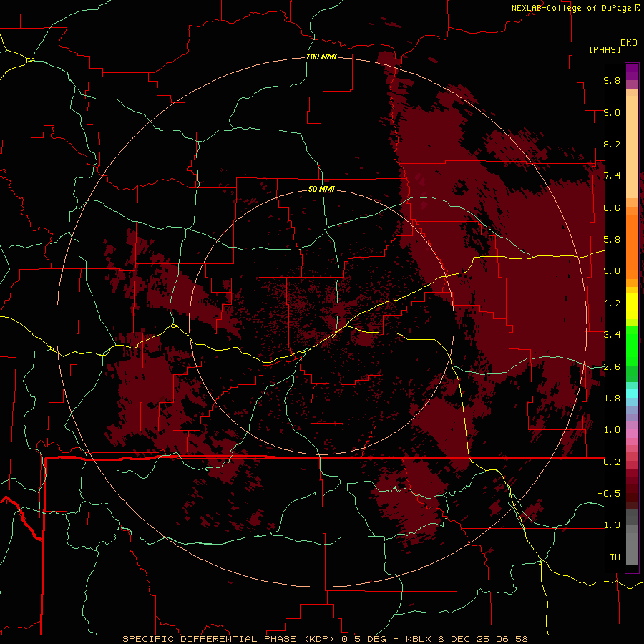
Task: Click the 4.2 scale value
Action: tap(612, 303)
